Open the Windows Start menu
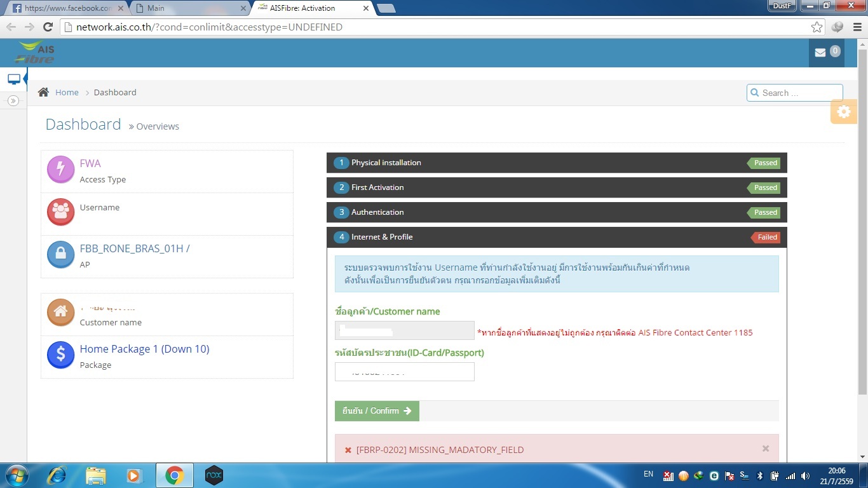868x488 pixels. click(15, 475)
